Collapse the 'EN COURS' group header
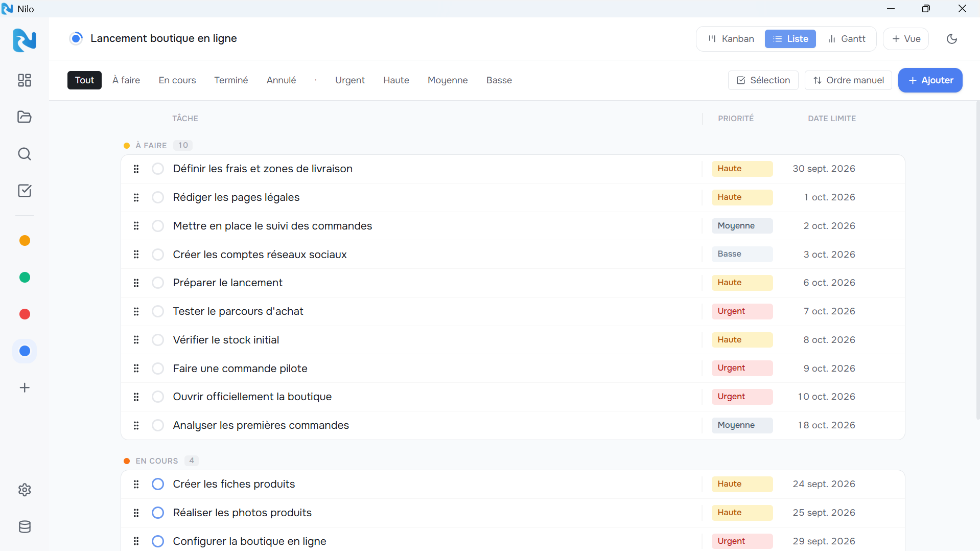The image size is (980, 551). click(x=161, y=461)
